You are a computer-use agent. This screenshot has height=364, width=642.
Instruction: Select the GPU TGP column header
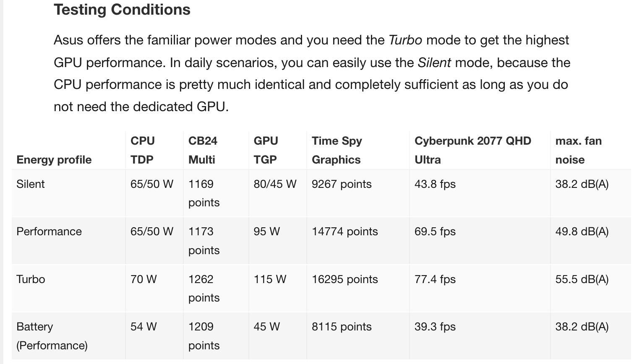(x=266, y=150)
